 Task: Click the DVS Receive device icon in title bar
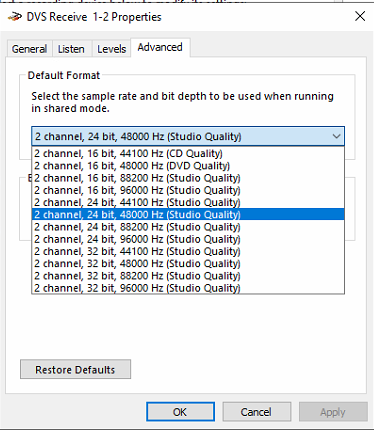(15, 16)
